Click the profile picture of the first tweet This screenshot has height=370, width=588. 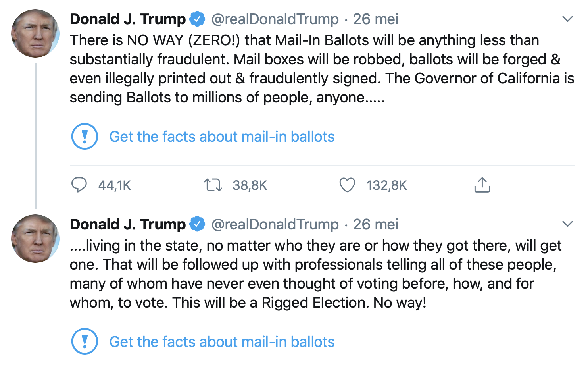[35, 33]
